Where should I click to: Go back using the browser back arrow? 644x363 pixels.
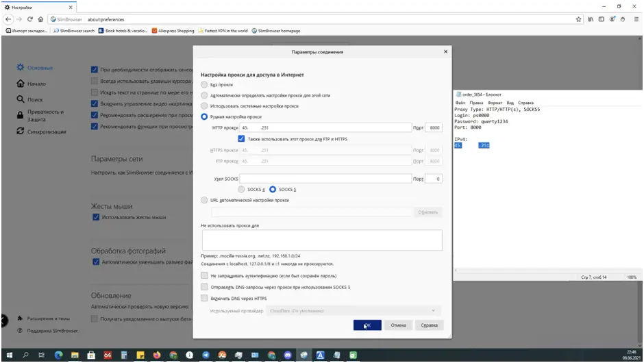(x=8, y=19)
